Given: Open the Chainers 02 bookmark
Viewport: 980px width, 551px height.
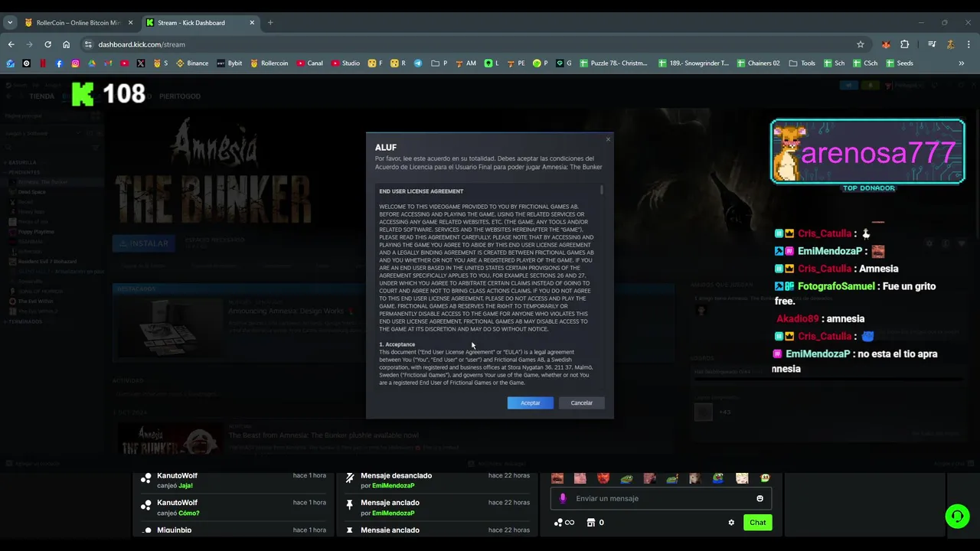Looking at the screenshot, I should (759, 64).
